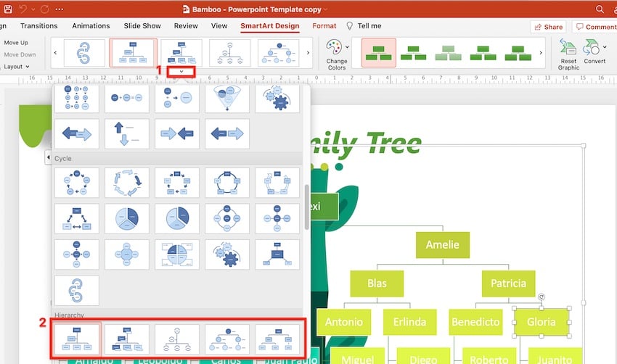Click the Change Colors palette icon

click(333, 49)
